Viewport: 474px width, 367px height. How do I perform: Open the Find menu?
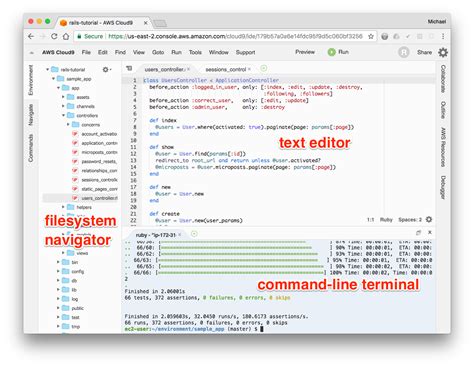120,52
